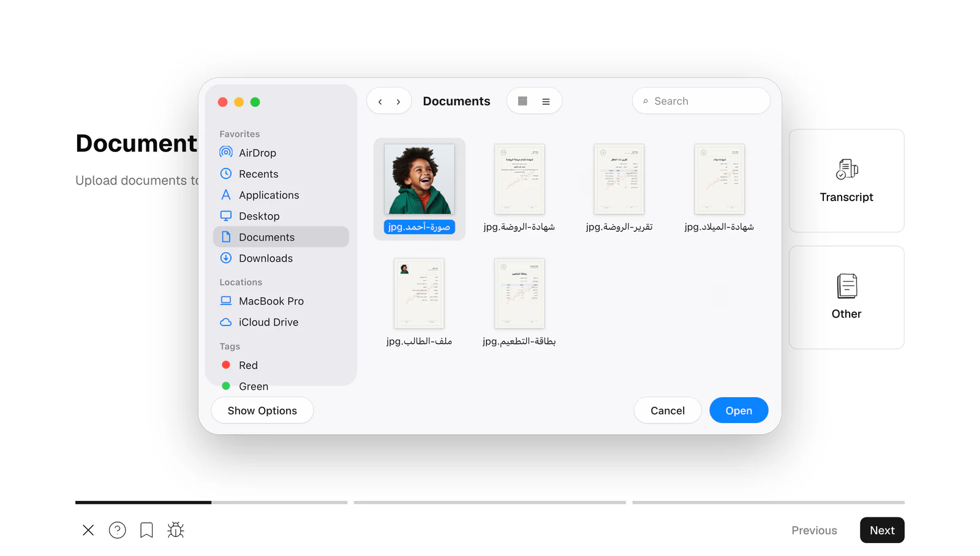This screenshot has width=980, height=556.
Task: Click the X close icon in the bottom bar
Action: click(88, 530)
